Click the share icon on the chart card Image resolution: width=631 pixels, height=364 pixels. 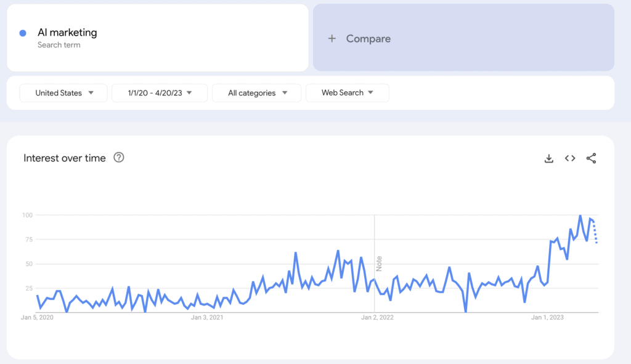tap(591, 158)
